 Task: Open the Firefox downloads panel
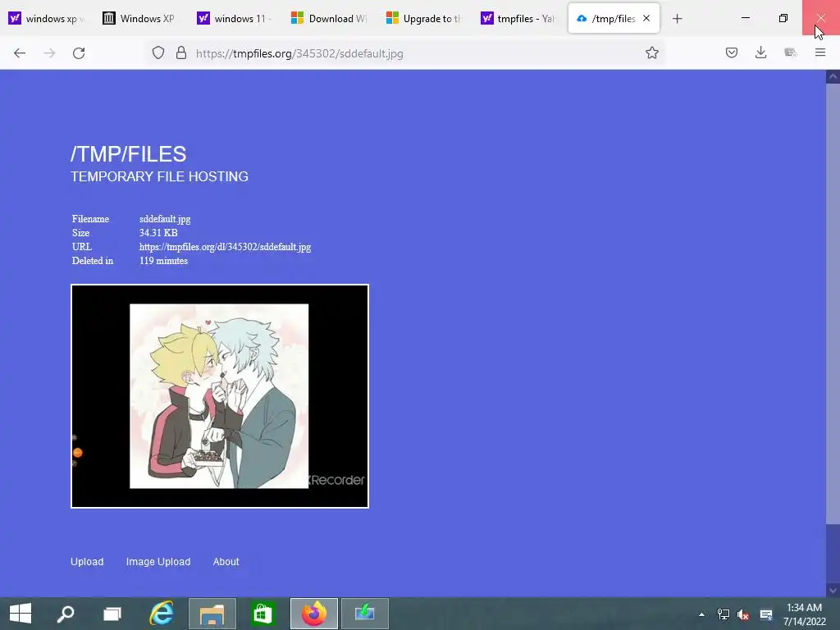pyautogui.click(x=760, y=53)
